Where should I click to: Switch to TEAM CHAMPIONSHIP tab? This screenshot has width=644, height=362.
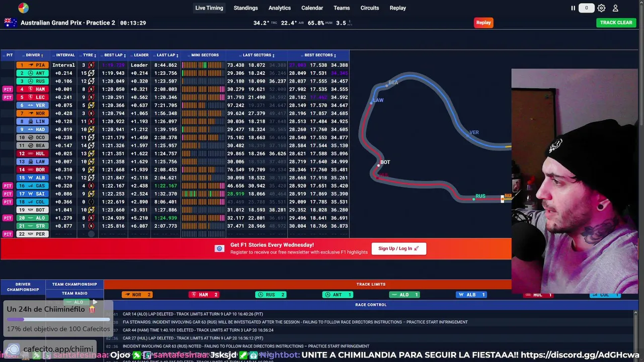[x=74, y=285]
